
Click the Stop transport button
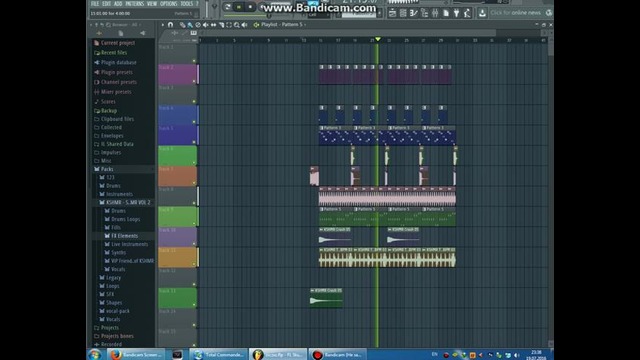coord(250,7)
